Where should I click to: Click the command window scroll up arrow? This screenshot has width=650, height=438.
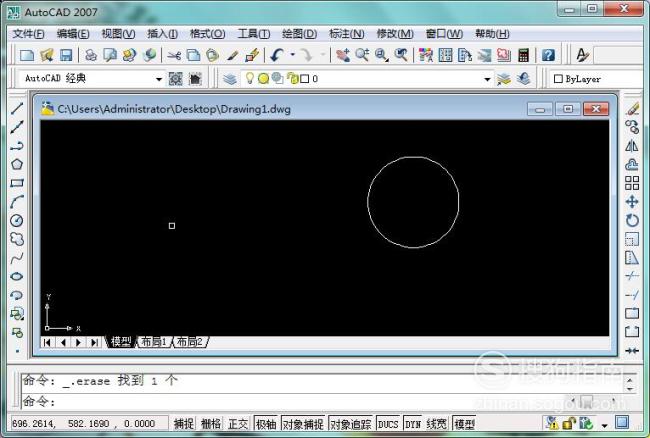(630, 380)
